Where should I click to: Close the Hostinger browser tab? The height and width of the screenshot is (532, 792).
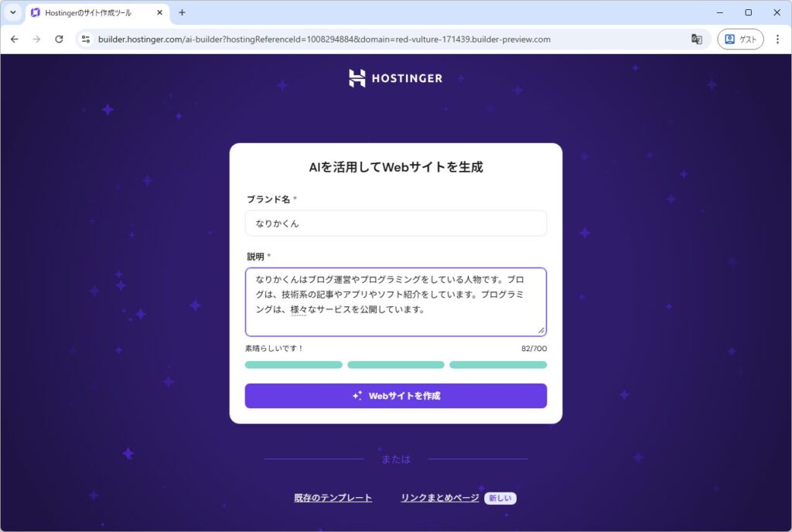(160, 13)
